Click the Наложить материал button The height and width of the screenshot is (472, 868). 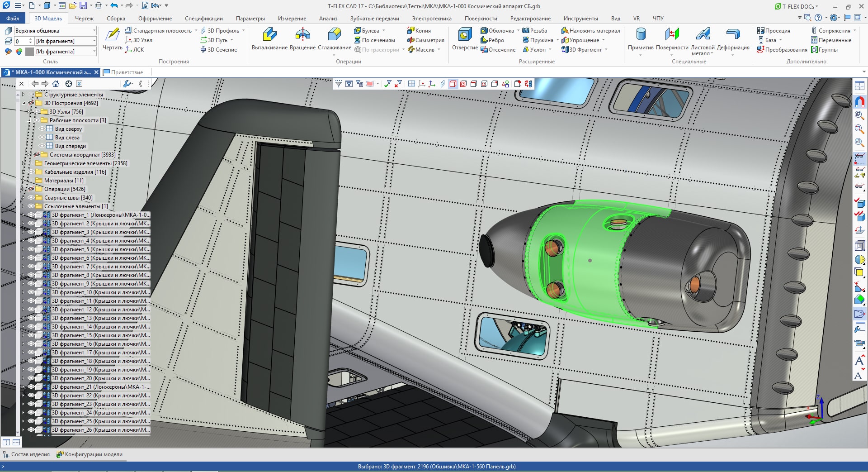tap(590, 30)
